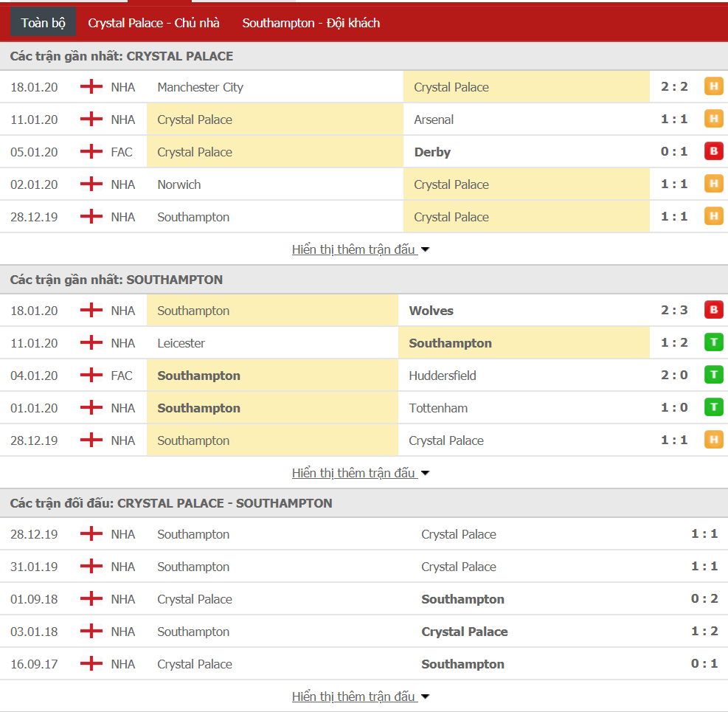
Task: Click the 0 : 1 score on 16.09.17
Action: point(704,664)
